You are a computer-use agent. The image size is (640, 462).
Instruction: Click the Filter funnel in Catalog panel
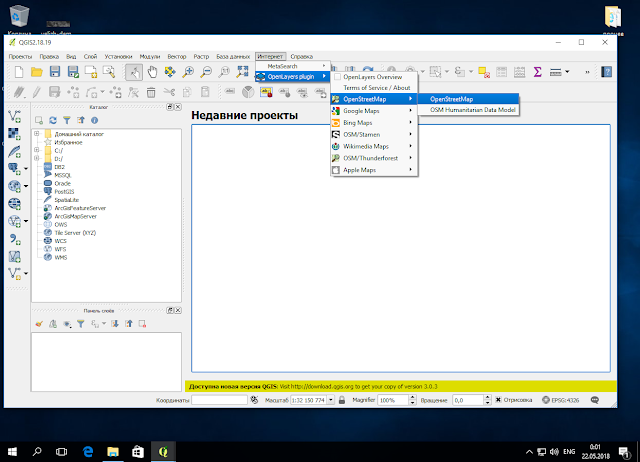click(67, 120)
